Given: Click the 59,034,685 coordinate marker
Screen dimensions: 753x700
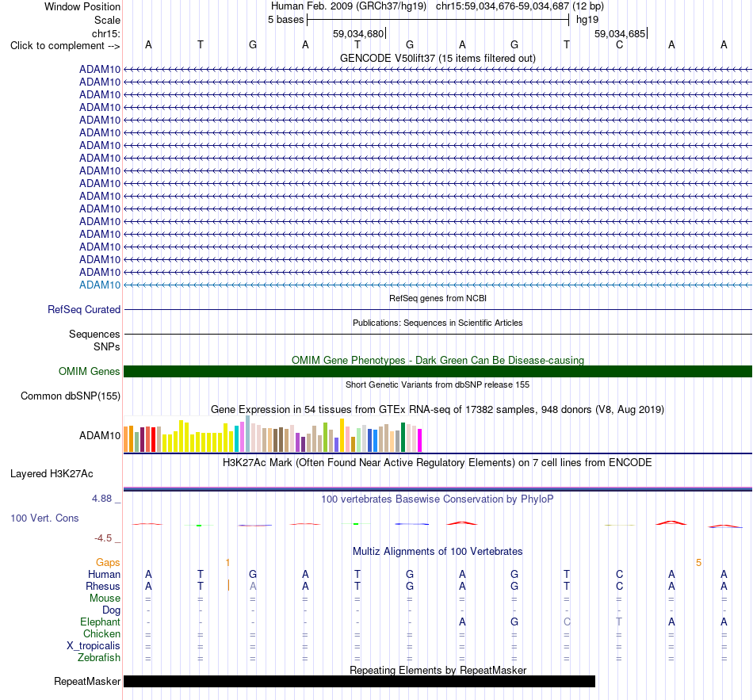Looking at the screenshot, I should point(621,33).
